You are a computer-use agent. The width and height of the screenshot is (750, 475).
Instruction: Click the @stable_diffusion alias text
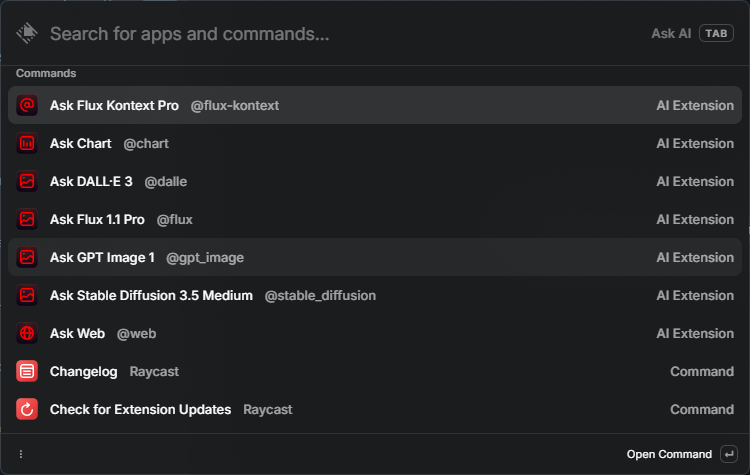320,296
